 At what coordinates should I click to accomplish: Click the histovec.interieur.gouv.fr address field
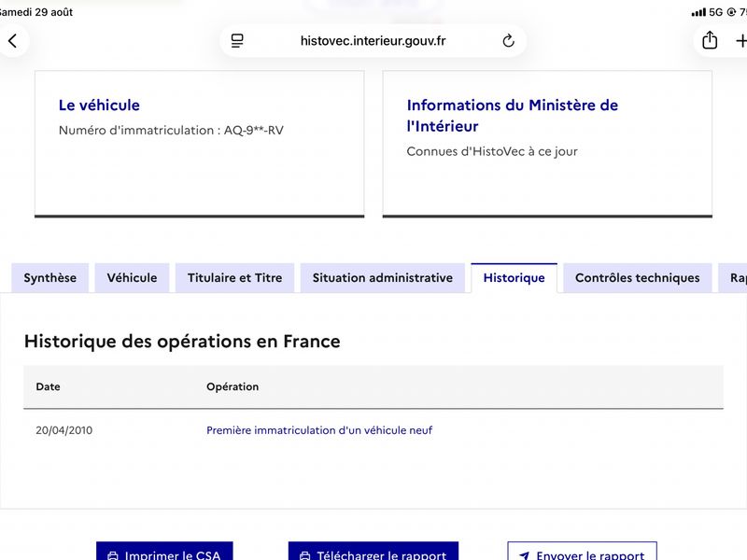pos(373,41)
